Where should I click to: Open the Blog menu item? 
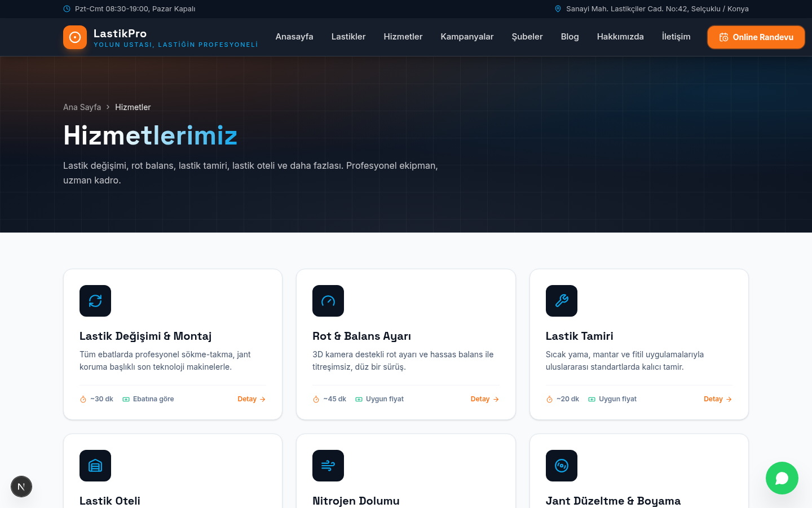[570, 37]
